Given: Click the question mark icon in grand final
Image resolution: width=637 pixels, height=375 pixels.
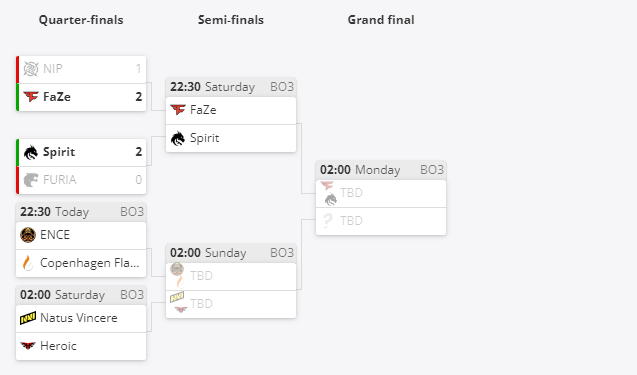Looking at the screenshot, I should (x=327, y=221).
